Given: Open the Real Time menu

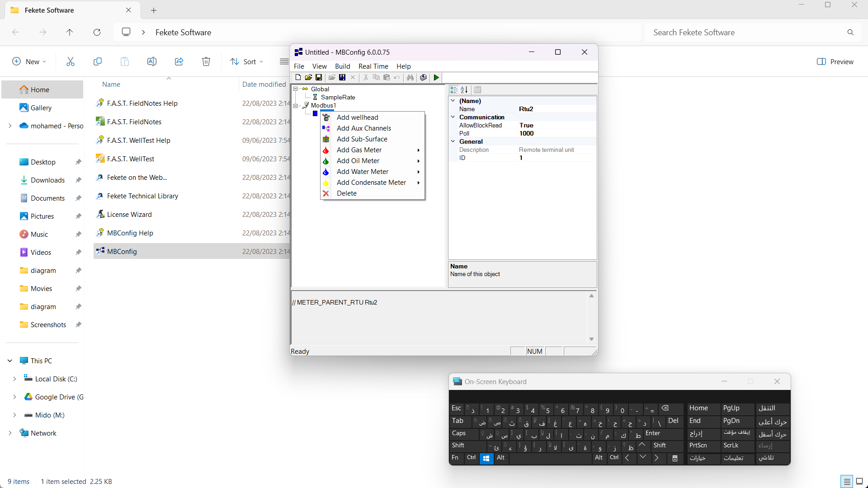Looking at the screenshot, I should click(373, 66).
